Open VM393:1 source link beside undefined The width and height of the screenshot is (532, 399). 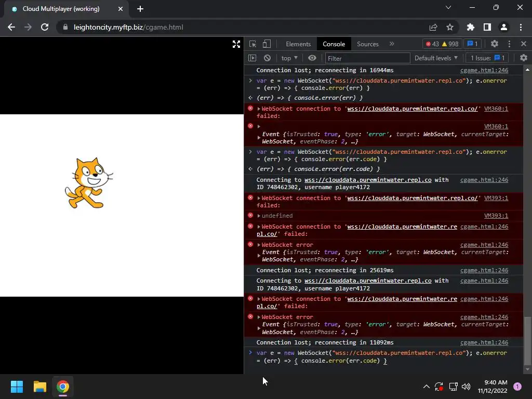coord(496,216)
